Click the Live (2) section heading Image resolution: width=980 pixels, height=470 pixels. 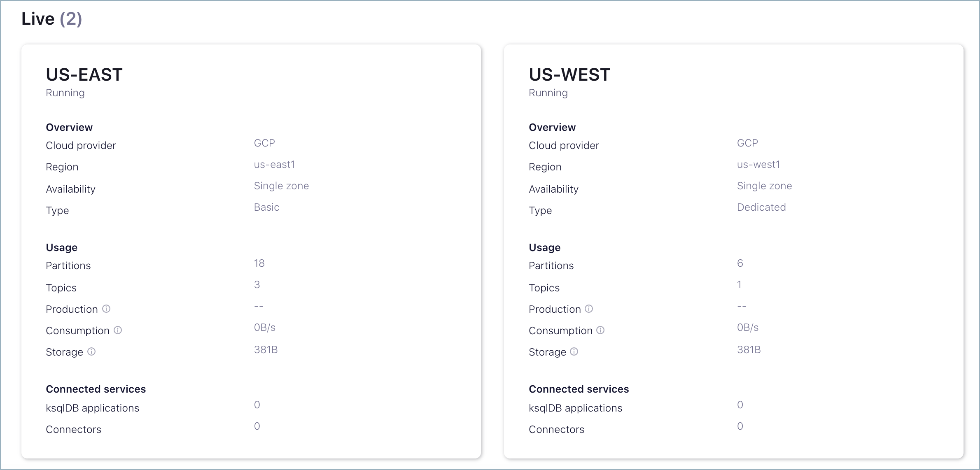tap(51, 19)
